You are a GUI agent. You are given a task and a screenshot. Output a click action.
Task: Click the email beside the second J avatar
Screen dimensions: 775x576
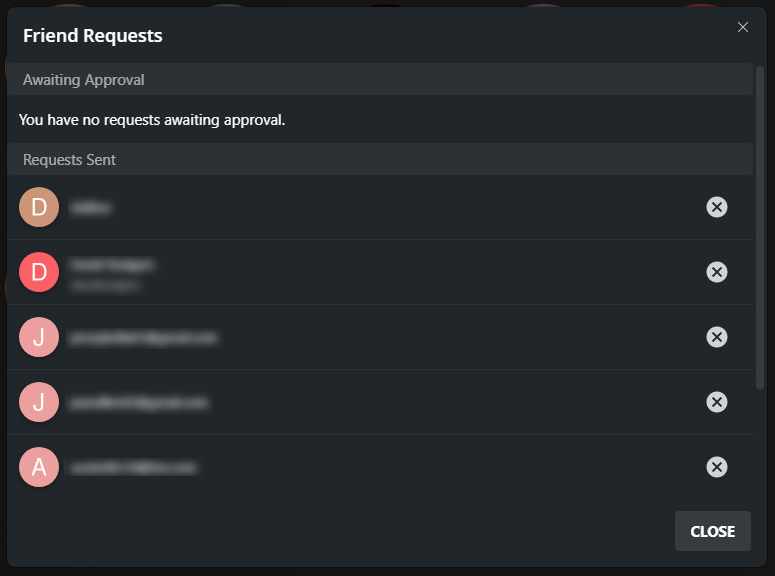click(139, 403)
